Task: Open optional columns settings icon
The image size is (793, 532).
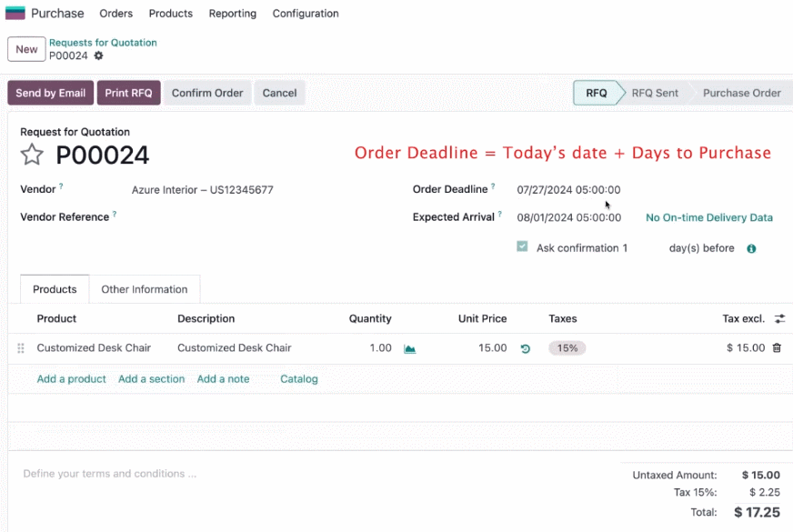Action: pos(780,318)
